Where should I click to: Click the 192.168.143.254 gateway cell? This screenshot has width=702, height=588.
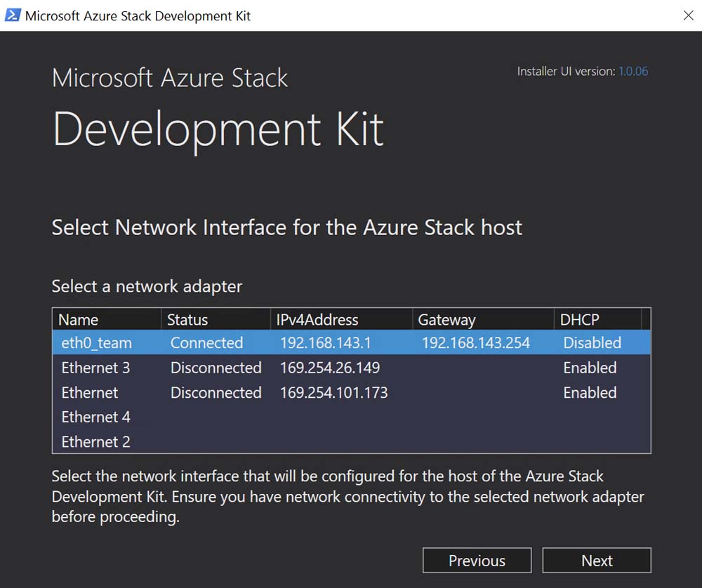tap(476, 343)
